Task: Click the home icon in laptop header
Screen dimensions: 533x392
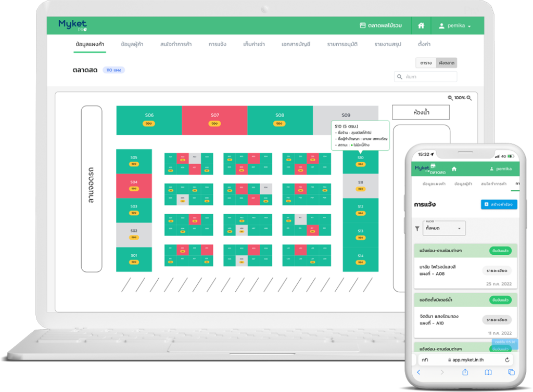Action: 421,25
